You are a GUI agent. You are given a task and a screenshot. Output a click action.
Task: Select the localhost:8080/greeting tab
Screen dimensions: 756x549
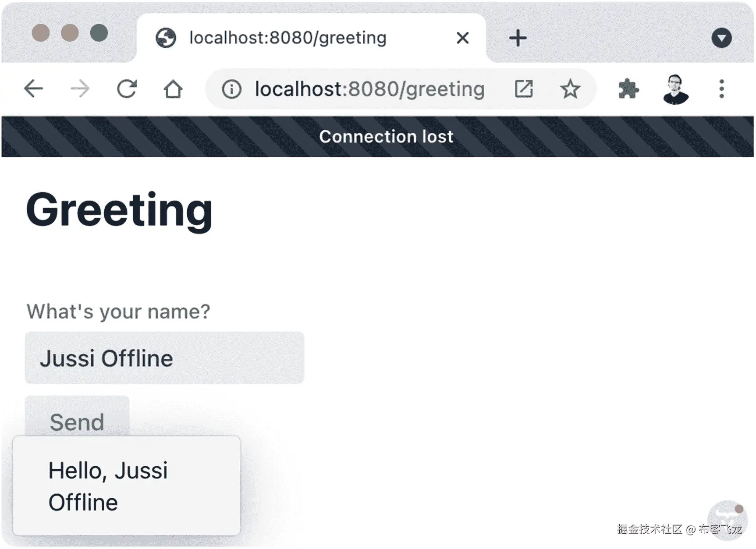287,38
